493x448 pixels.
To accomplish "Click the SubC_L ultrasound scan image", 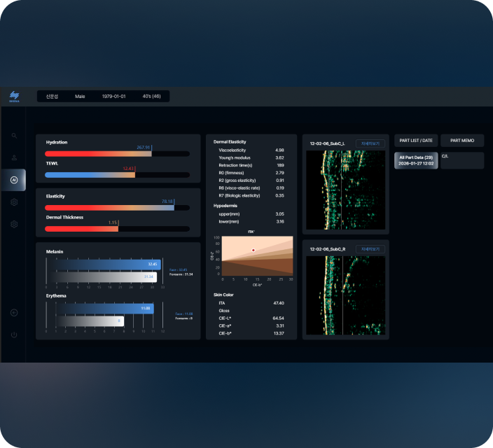I will click(345, 189).
